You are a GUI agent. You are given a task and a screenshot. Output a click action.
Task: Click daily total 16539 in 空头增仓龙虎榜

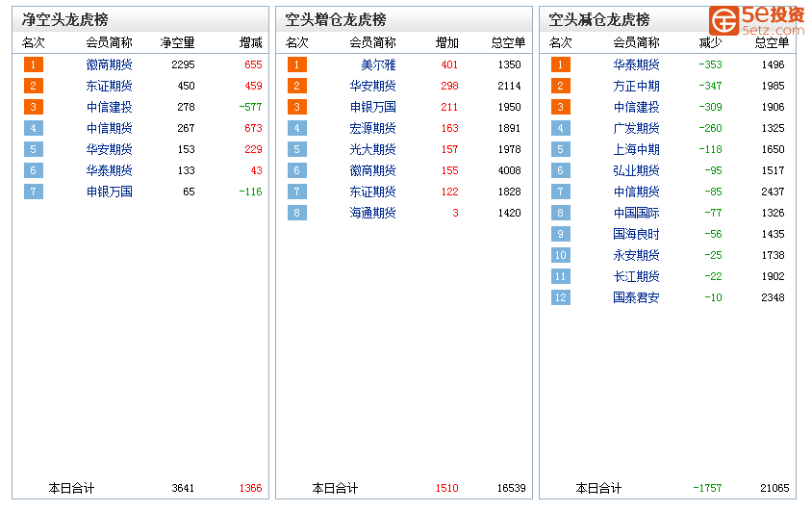[511, 488]
